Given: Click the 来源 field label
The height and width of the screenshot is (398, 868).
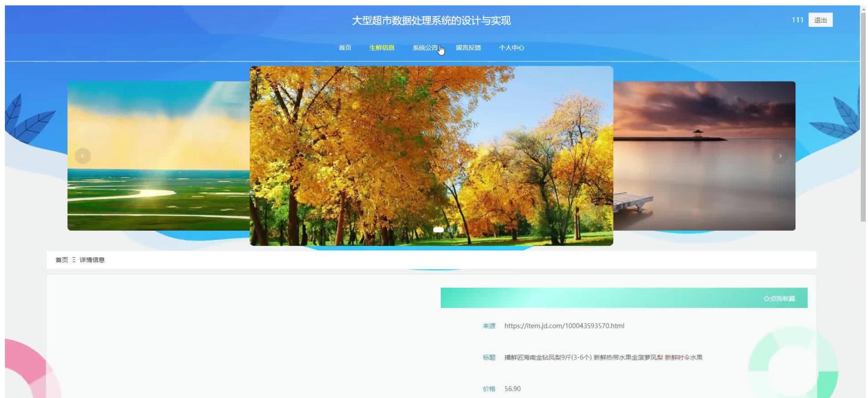Looking at the screenshot, I should 489,326.
